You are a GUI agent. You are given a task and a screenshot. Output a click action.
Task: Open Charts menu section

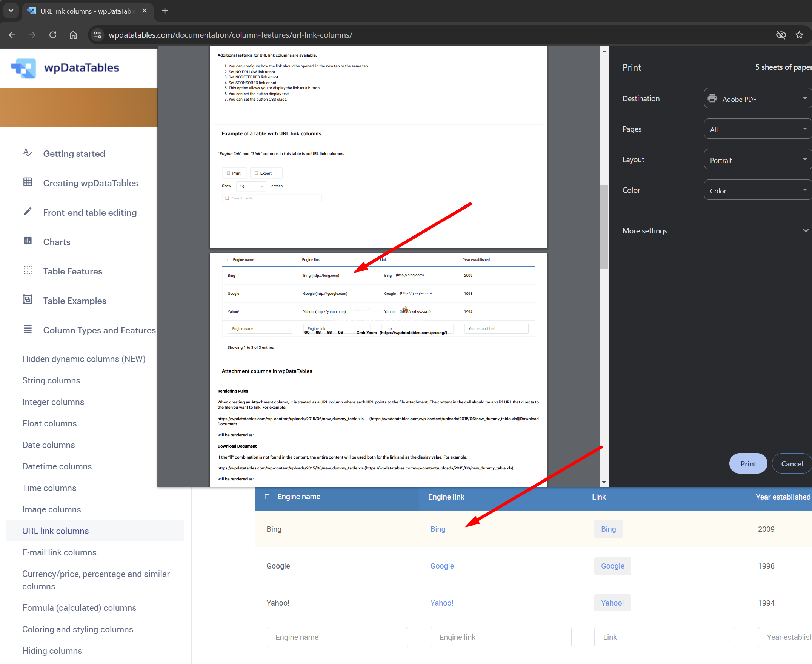pyautogui.click(x=57, y=242)
